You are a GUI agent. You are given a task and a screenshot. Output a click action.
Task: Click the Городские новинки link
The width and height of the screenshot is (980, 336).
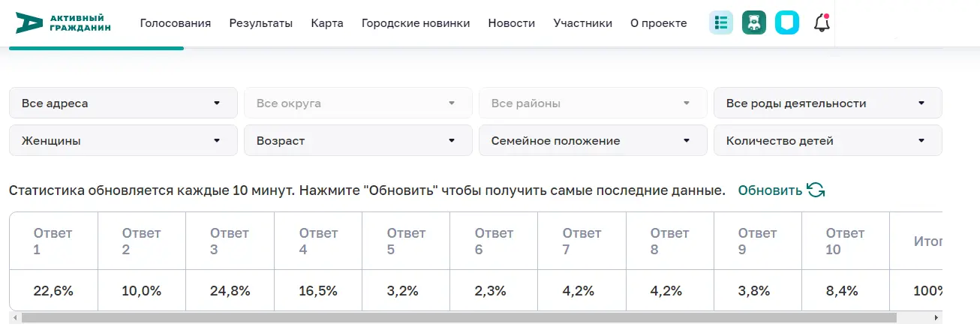point(416,23)
